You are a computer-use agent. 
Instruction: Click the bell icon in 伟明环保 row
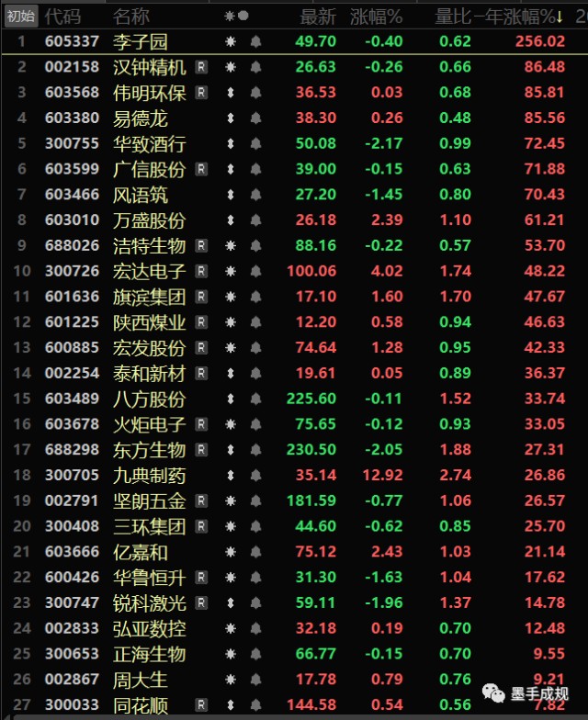pyautogui.click(x=255, y=93)
